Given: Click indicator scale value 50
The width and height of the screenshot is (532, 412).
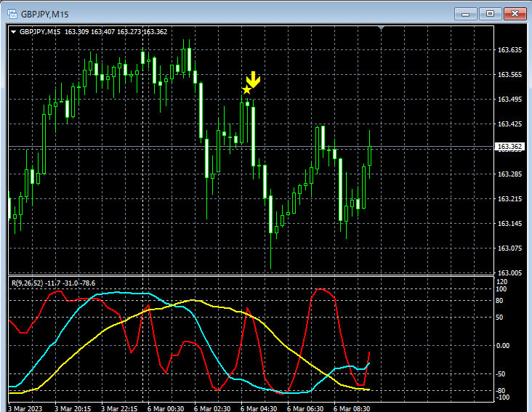Looking at the screenshot, I should pos(499,318).
